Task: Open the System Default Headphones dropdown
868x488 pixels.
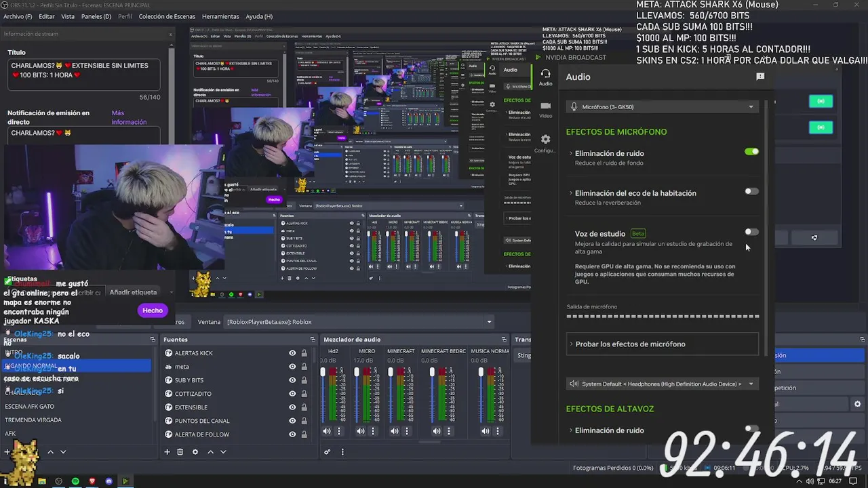Action: [663, 384]
